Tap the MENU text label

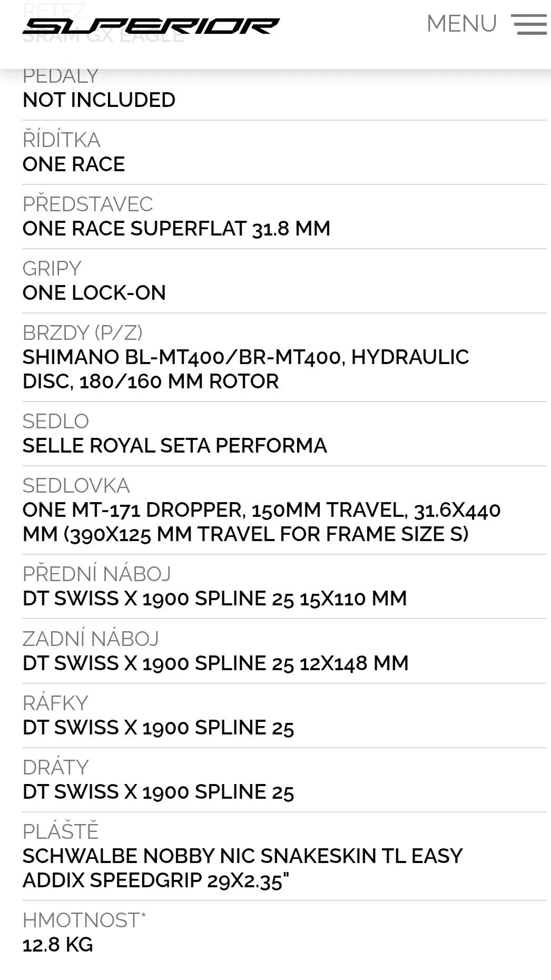(461, 24)
